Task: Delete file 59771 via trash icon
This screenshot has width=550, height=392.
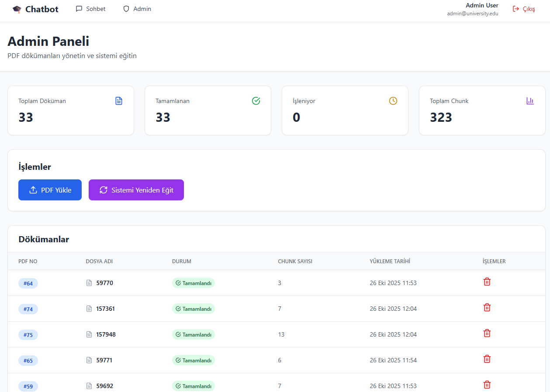Action: tap(487, 359)
